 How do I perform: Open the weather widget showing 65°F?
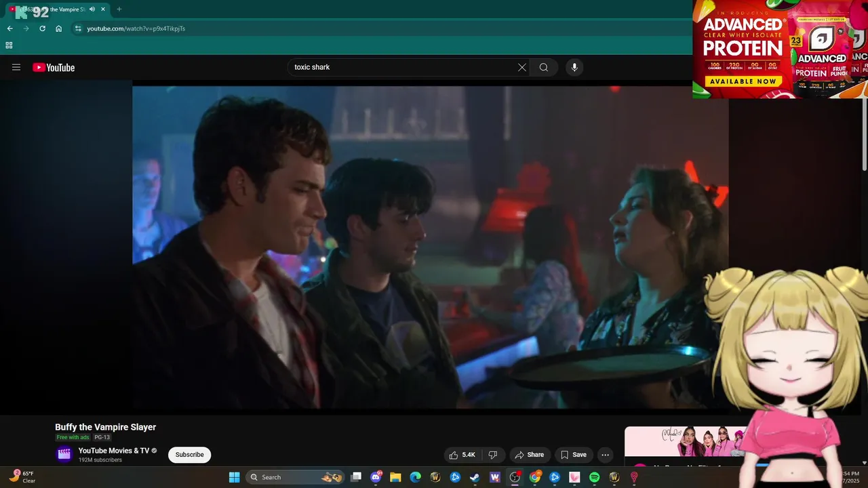pos(24,476)
